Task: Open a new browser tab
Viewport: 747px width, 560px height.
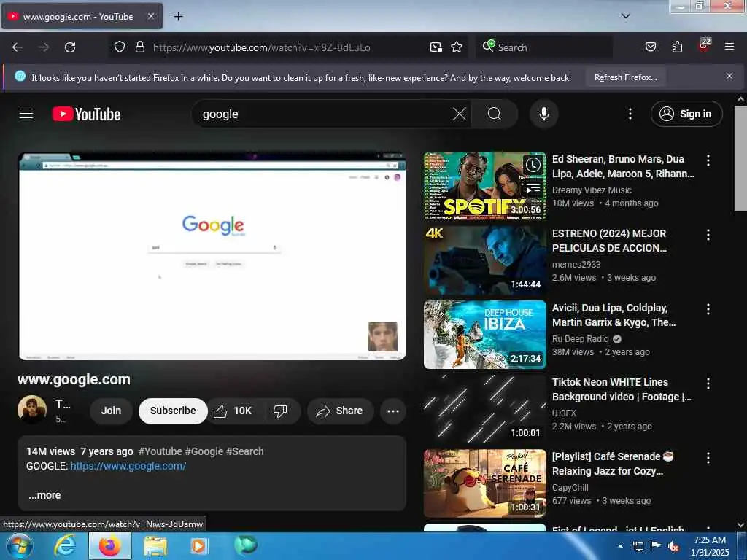Action: 178,17
